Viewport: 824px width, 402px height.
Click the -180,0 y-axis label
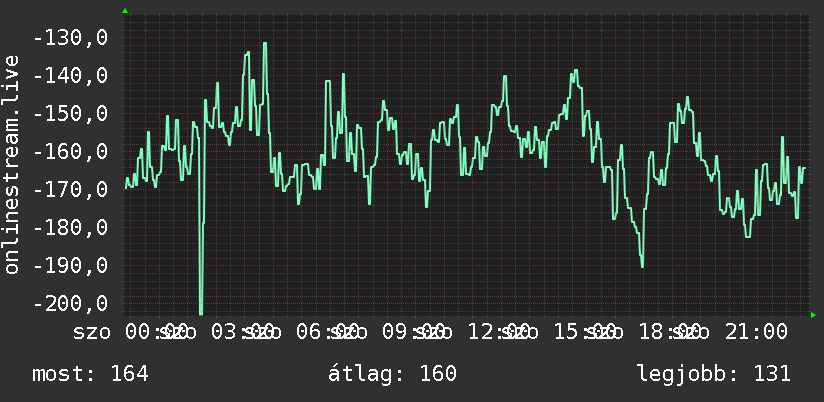pyautogui.click(x=70, y=228)
